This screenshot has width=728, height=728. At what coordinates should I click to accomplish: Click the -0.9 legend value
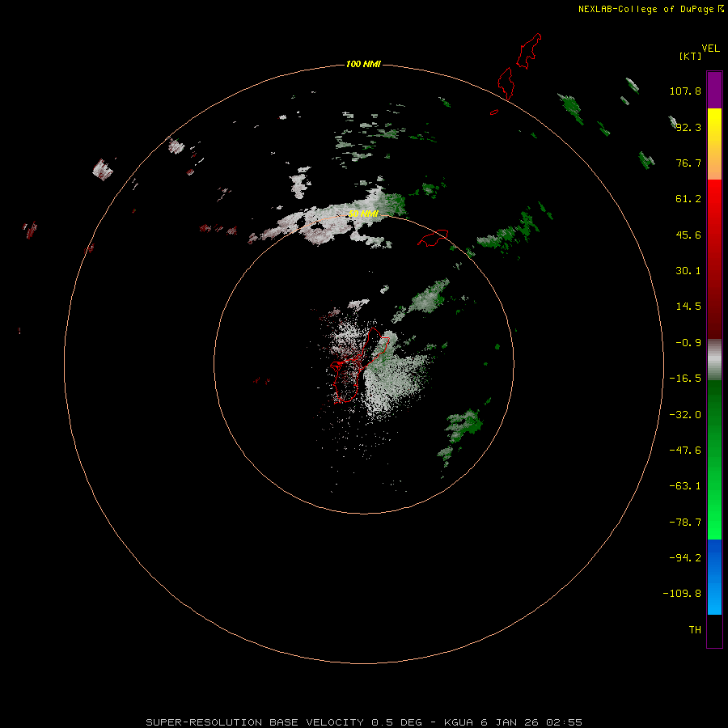(688, 343)
